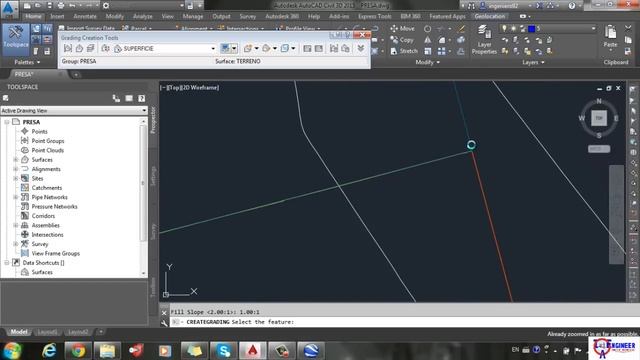The image size is (640, 360).
Task: Select Corridors in the Toolspace tree
Action: 43,216
